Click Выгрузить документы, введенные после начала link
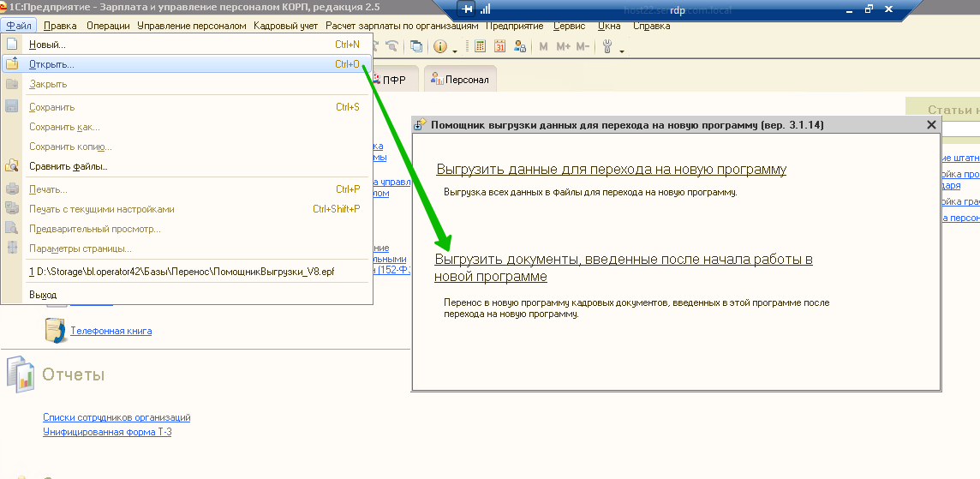The image size is (980, 479). click(624, 267)
